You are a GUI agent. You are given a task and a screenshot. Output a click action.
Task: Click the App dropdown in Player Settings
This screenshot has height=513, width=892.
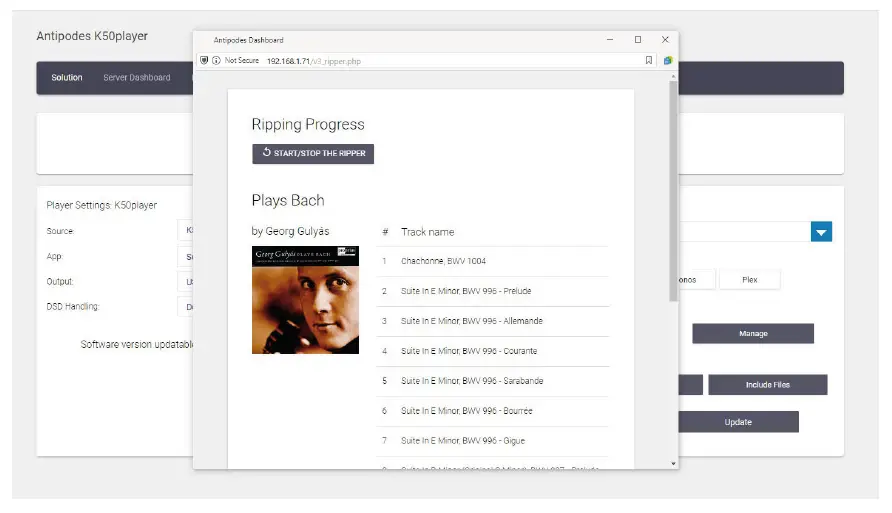click(x=185, y=256)
